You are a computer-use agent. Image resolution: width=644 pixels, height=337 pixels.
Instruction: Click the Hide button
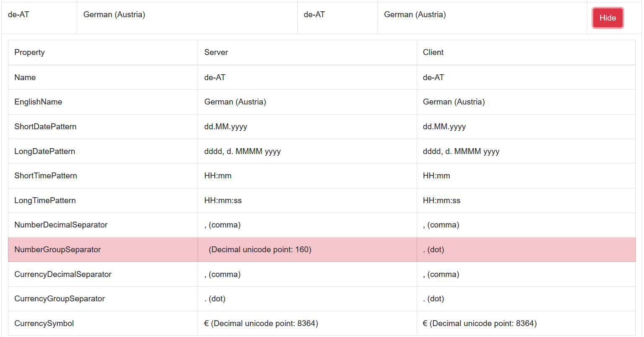607,18
